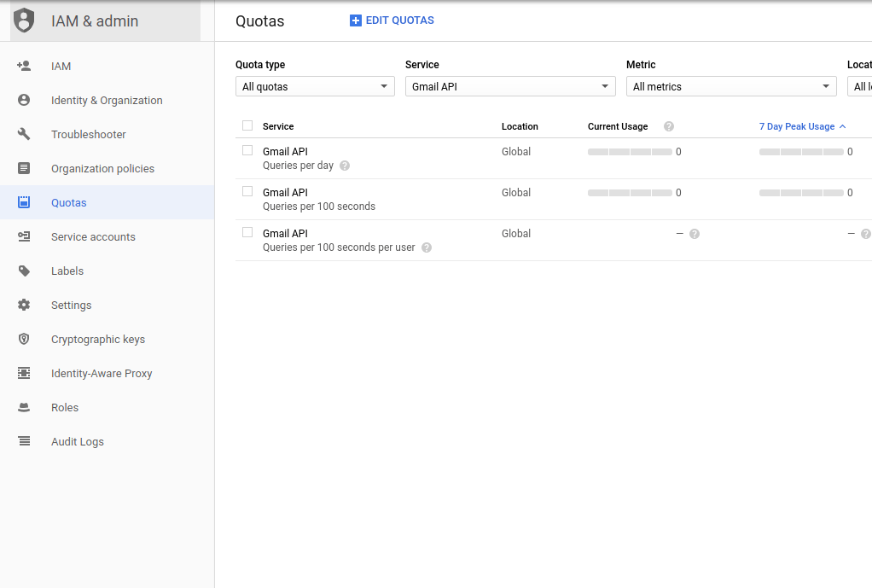Click the Settings gear icon
This screenshot has height=588, width=872.
pos(24,305)
